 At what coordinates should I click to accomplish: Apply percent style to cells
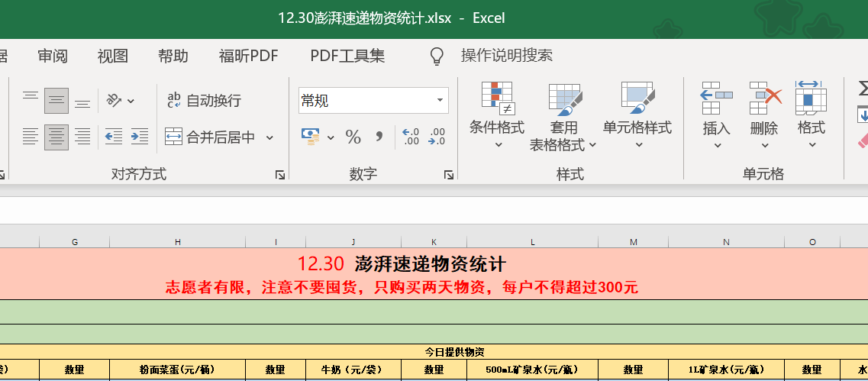(353, 137)
